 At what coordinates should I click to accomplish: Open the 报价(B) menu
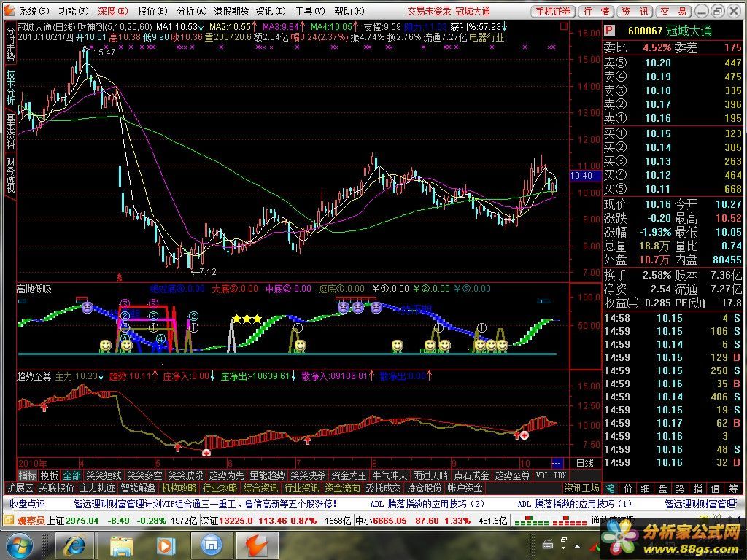(152, 10)
